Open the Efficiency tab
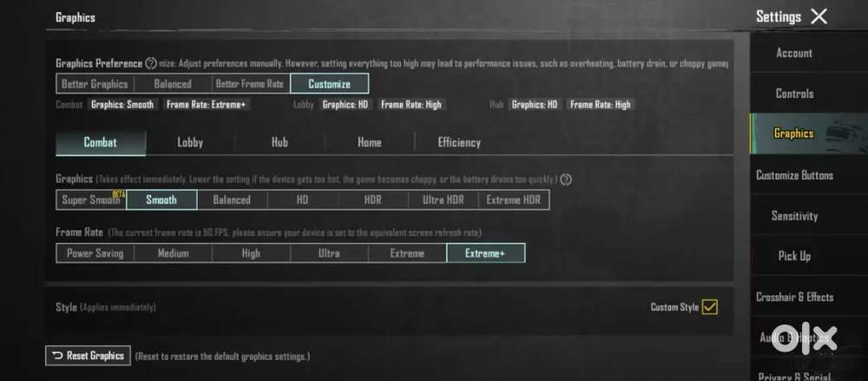The height and width of the screenshot is (381, 868). coord(459,142)
